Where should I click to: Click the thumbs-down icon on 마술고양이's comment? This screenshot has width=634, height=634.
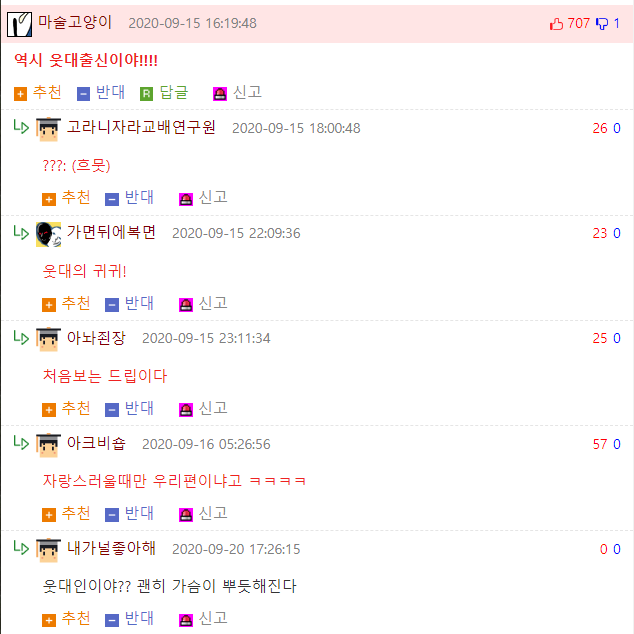click(x=602, y=24)
